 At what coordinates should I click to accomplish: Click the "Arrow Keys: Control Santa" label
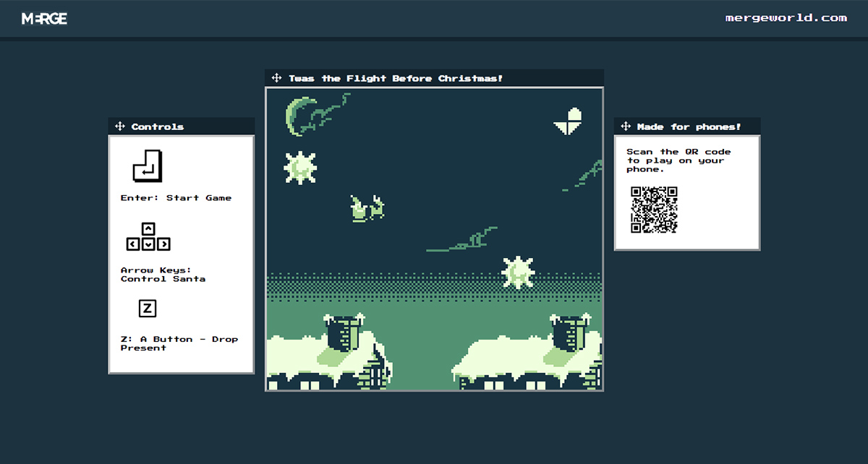(x=163, y=275)
